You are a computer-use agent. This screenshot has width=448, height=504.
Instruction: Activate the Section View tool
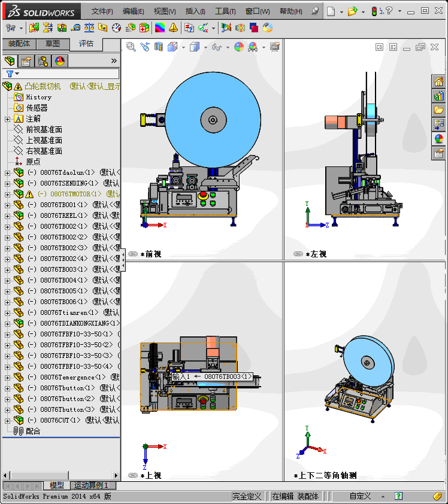coord(159,47)
